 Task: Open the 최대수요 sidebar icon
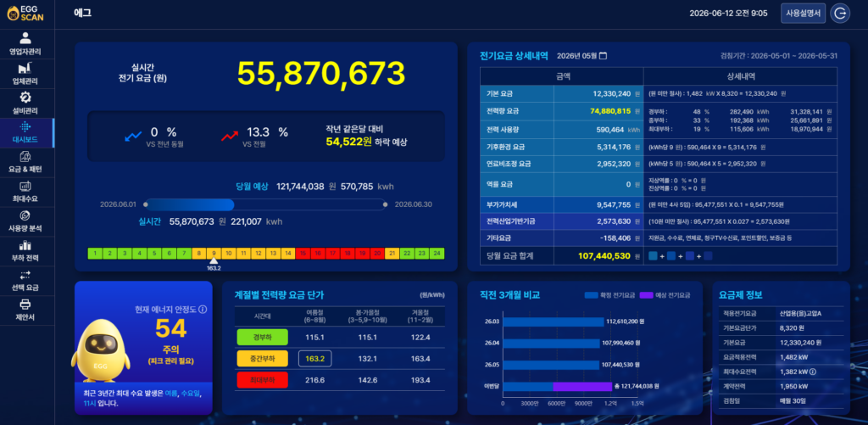click(x=25, y=186)
